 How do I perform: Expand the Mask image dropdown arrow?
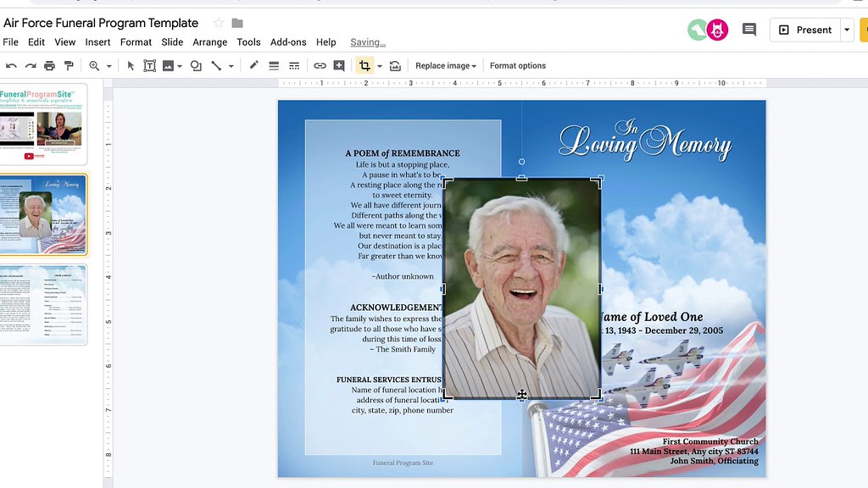(x=380, y=66)
